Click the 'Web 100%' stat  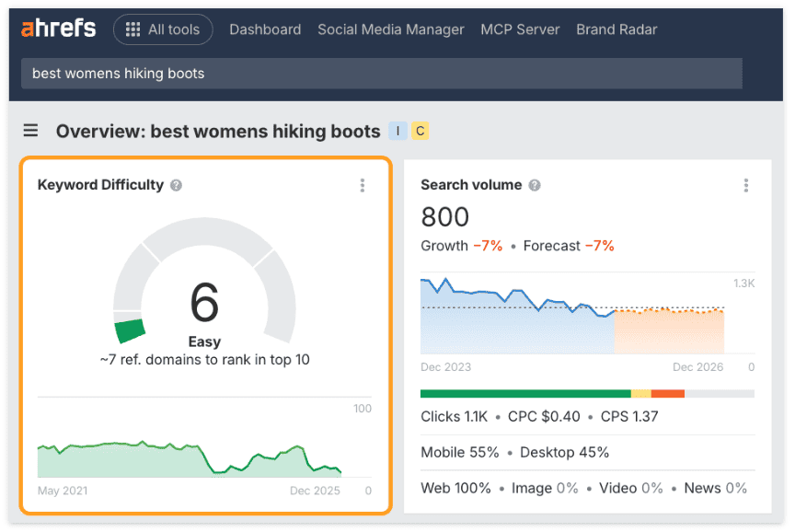coord(455,488)
